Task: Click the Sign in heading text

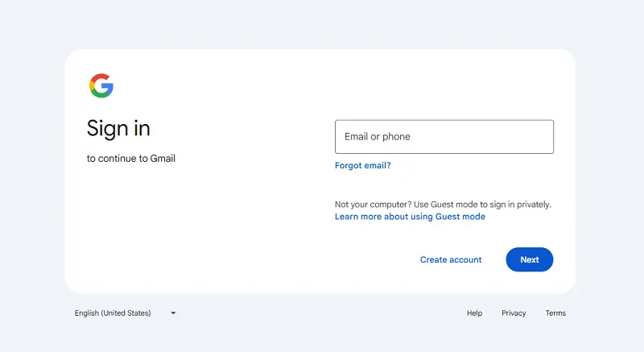Action: [118, 128]
